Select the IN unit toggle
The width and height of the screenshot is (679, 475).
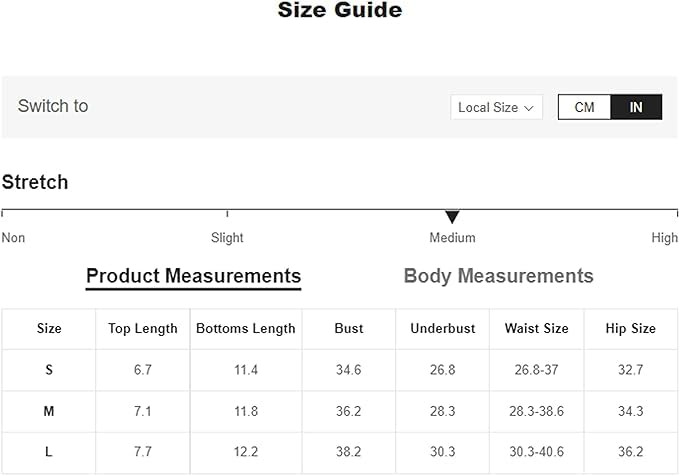coord(636,107)
